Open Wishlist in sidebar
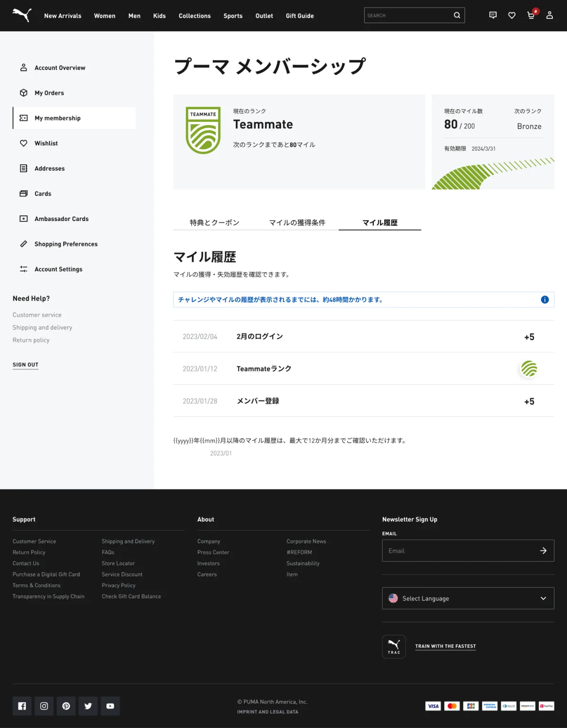Screen dimensions: 567x728 [x=74, y=143]
